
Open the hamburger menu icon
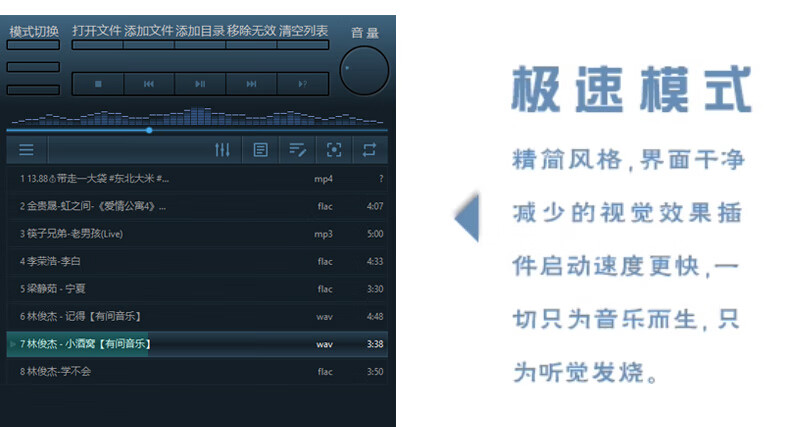pyautogui.click(x=27, y=150)
